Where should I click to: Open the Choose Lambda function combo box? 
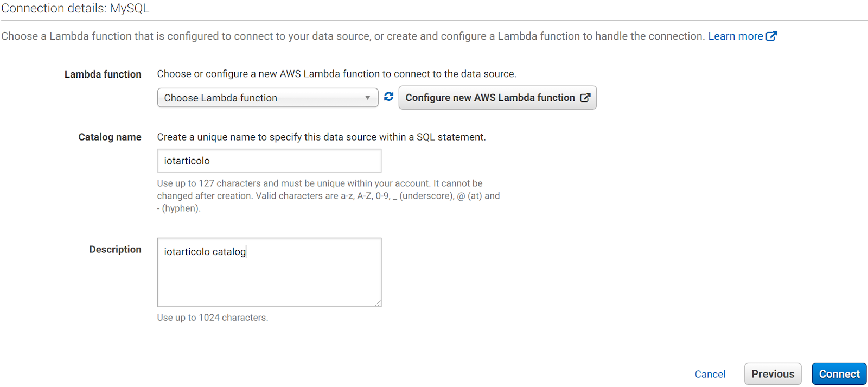267,98
